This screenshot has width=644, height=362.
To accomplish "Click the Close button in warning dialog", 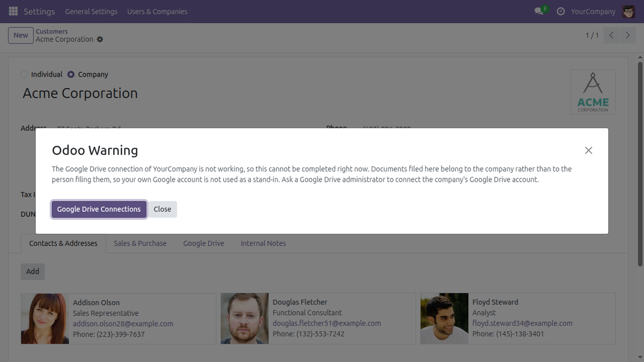I will pyautogui.click(x=162, y=209).
